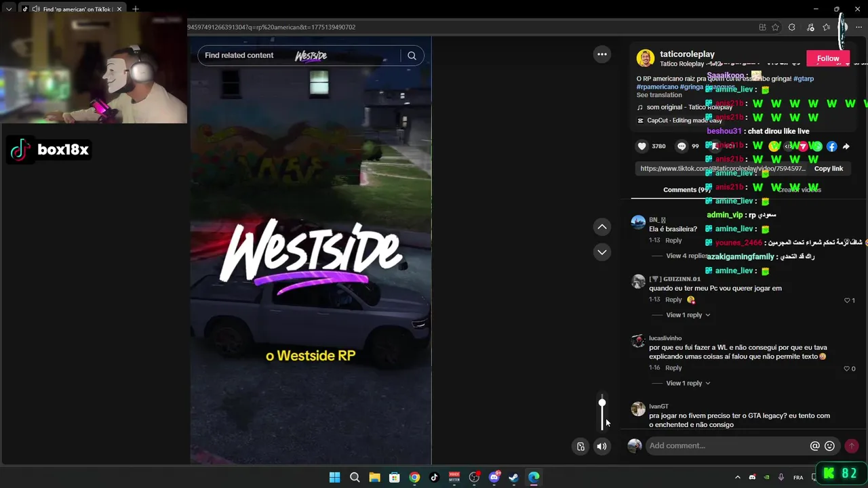The image size is (868, 488).
Task: Go to previous video with up arrow
Action: 601,227
